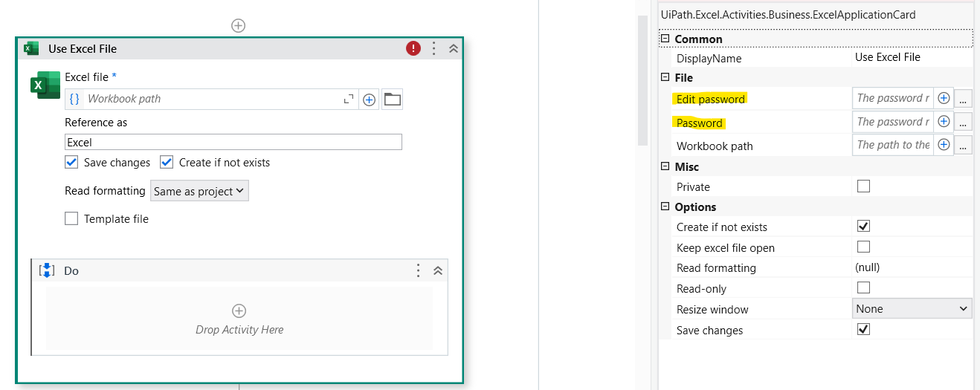Uncheck Save changes in Properties panel
This screenshot has width=980, height=390.
pos(863,328)
